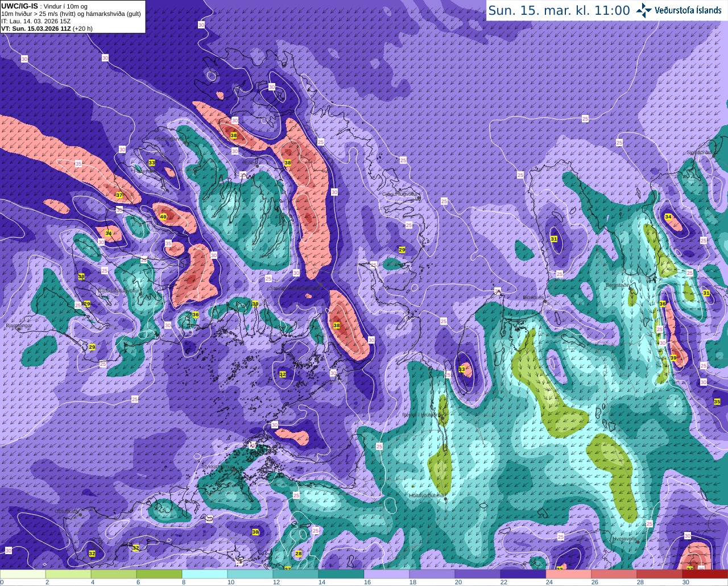The image size is (728, 586).
Task: Click the Holtavörðuheiði station label
Action: click(427, 496)
